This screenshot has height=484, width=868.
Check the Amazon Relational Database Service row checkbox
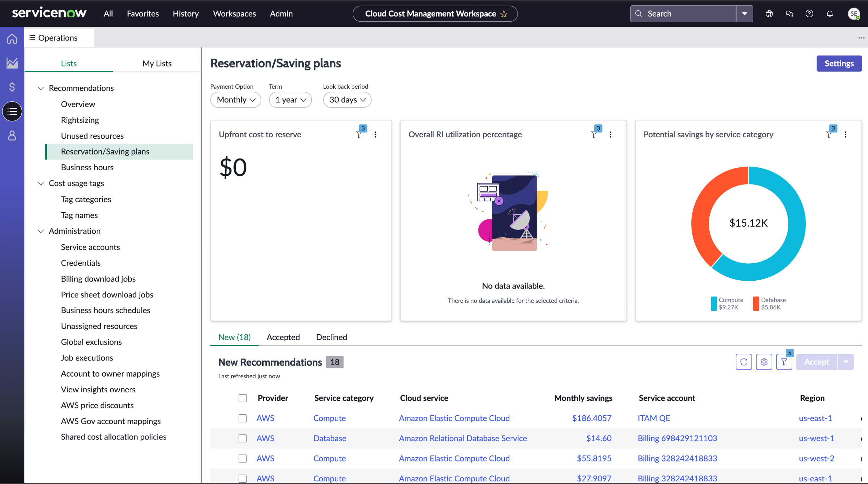243,438
